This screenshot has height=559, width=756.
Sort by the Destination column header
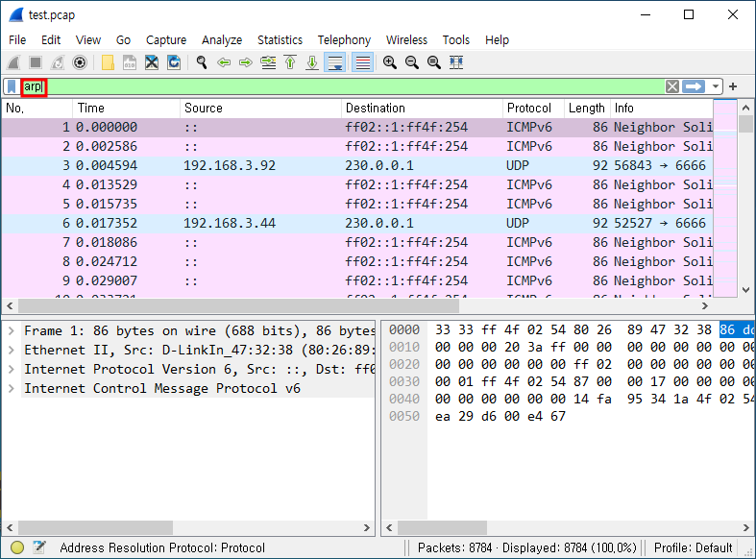422,109
